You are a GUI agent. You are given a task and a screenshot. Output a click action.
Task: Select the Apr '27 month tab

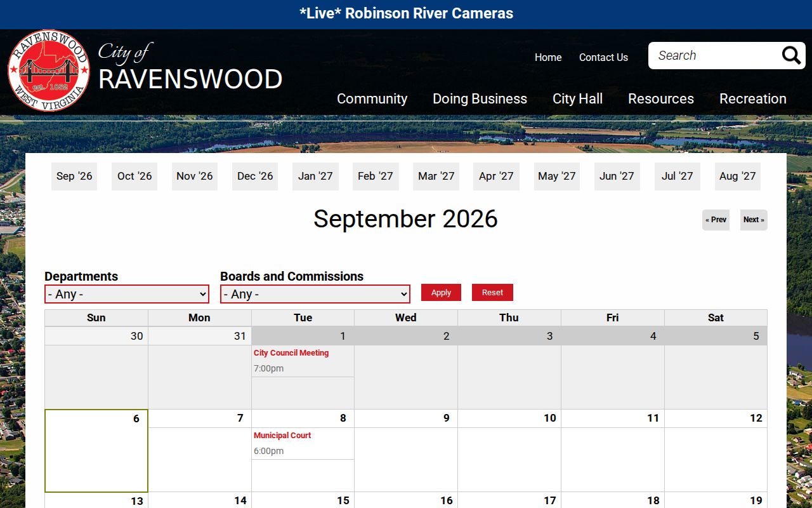[x=496, y=176]
